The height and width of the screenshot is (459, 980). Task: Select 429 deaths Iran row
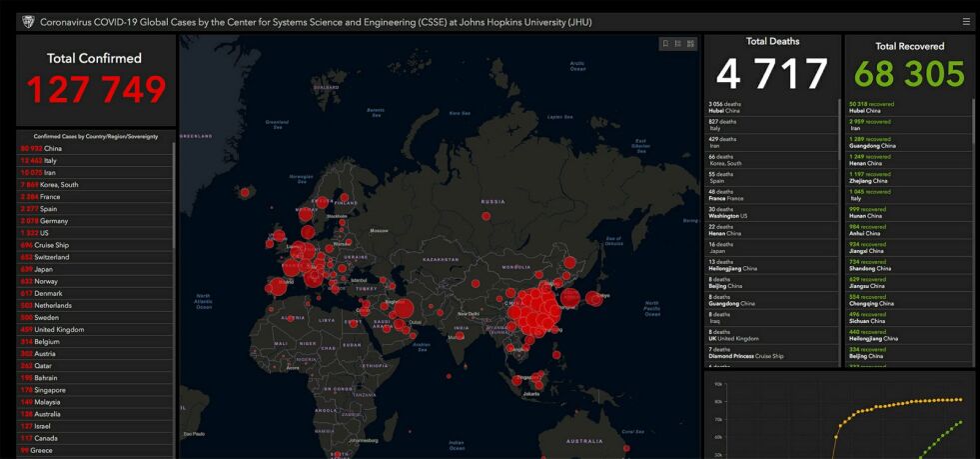772,143
